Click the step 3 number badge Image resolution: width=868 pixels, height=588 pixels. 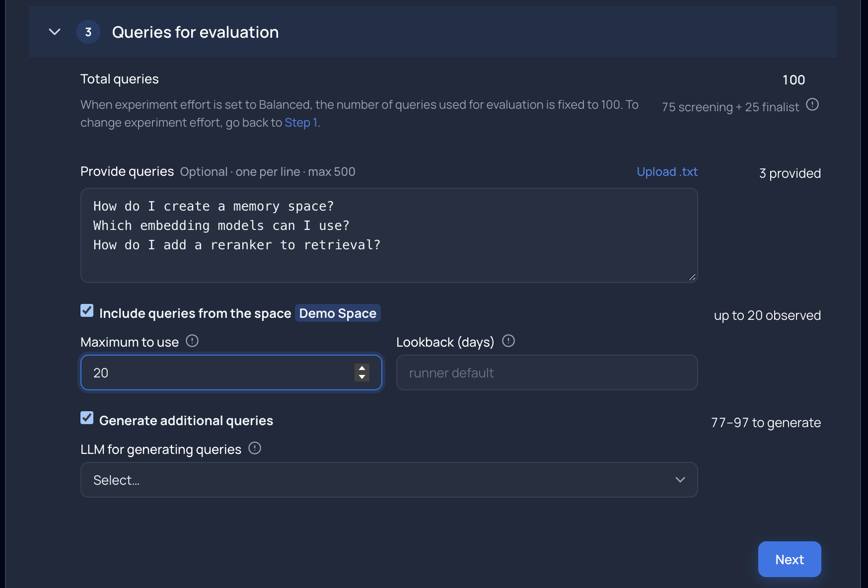(x=88, y=32)
